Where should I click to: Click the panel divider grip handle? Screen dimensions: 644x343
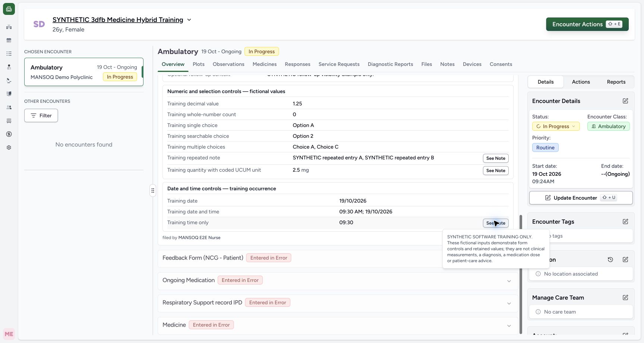point(153,191)
